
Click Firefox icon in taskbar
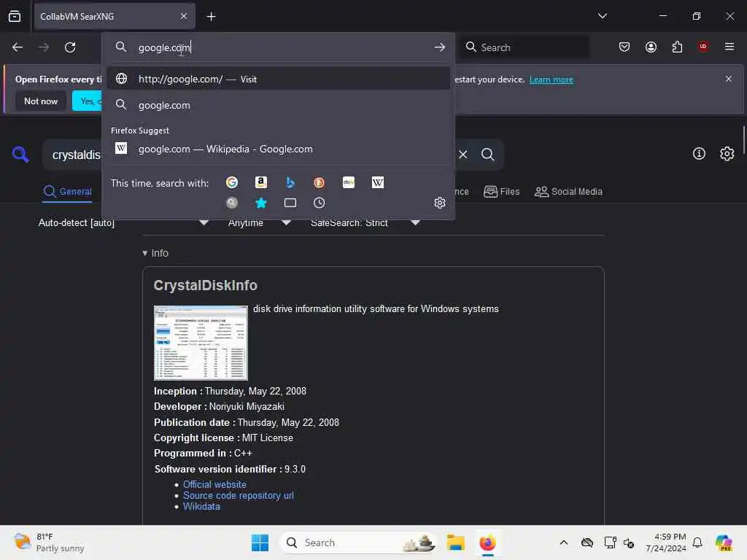(x=487, y=542)
